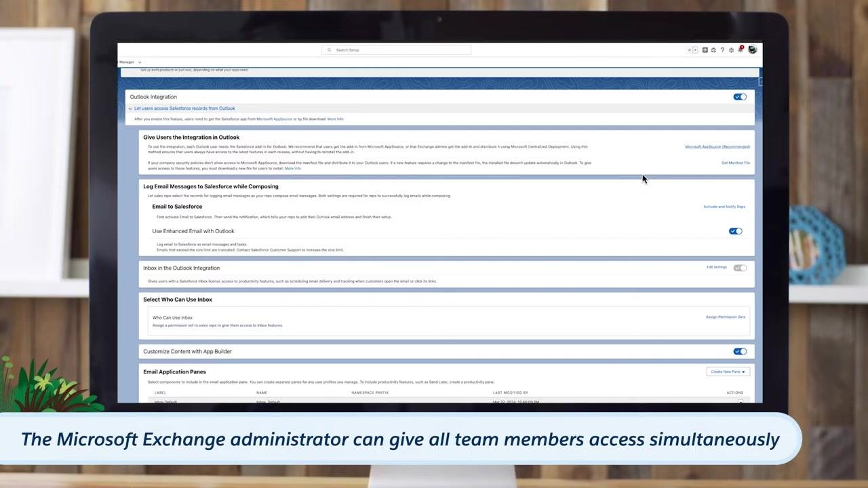Collapse Let users access Salesforce records section
868x488 pixels.
130,108
